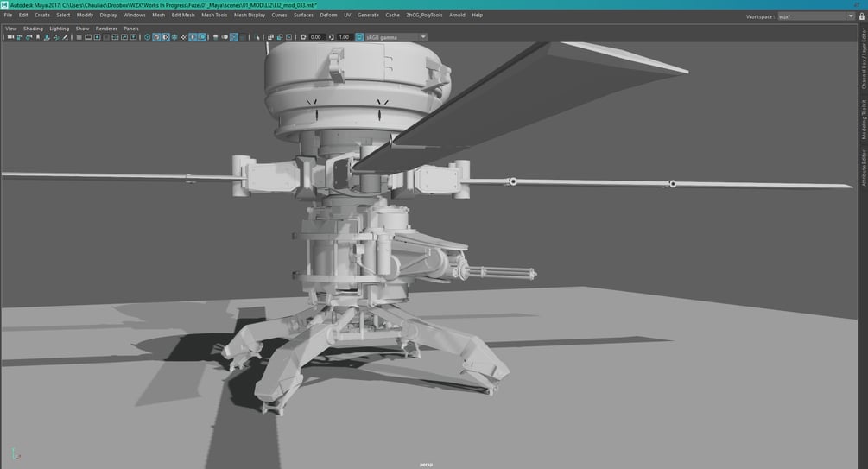The height and width of the screenshot is (469, 868).
Task: Toggle Multisample Anti-aliasing icon
Action: point(233,37)
